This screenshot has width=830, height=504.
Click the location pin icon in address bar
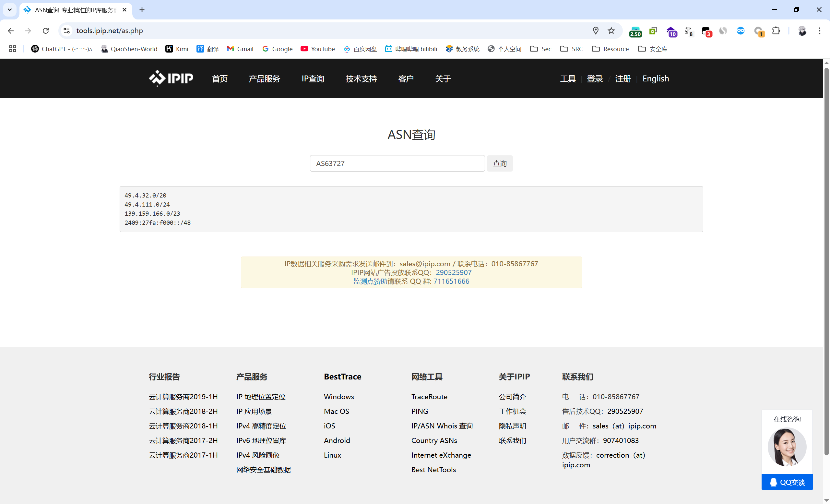click(596, 31)
